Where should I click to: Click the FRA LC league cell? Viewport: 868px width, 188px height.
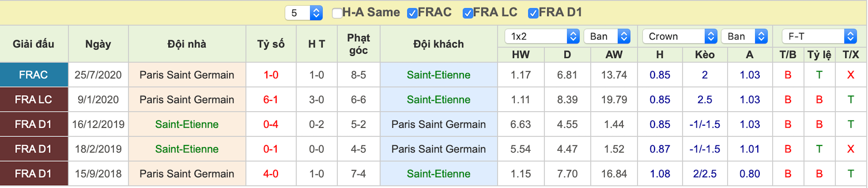pyautogui.click(x=34, y=99)
